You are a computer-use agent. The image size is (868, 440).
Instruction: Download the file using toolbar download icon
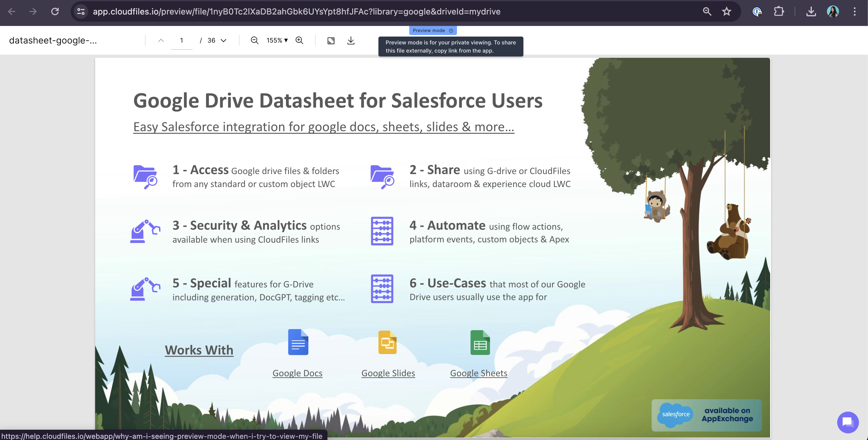pos(351,40)
